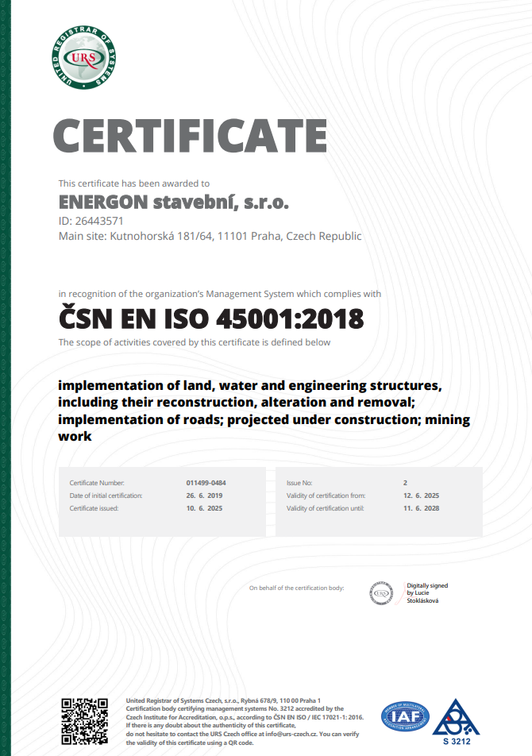
Task: Click the URS United Registrar logo
Action: 84,58
